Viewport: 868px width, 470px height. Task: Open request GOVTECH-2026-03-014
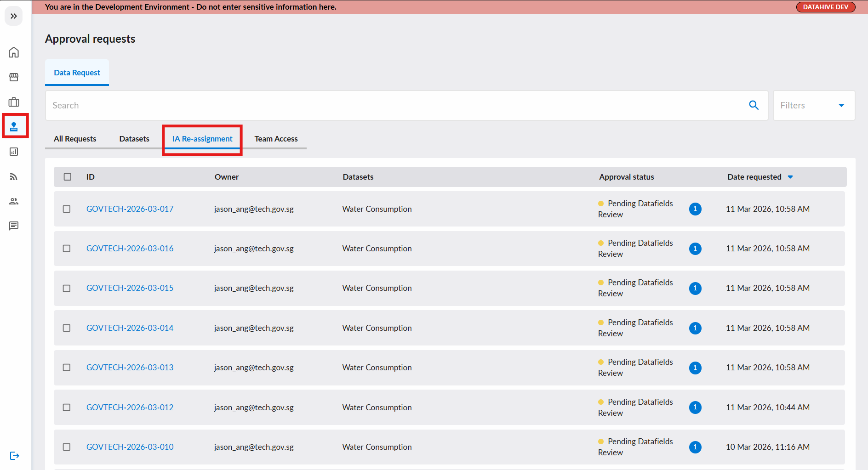130,328
